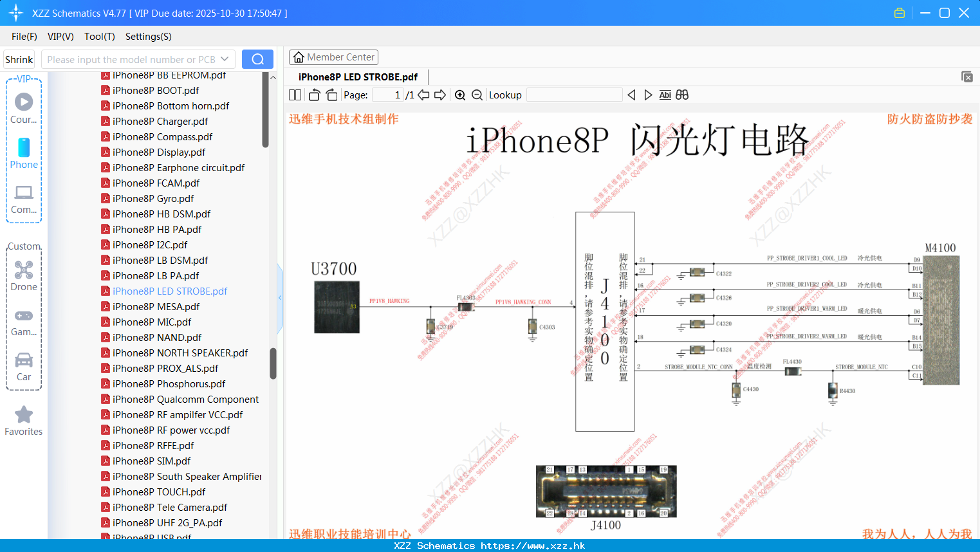Image resolution: width=980 pixels, height=552 pixels.
Task: Open the Game console category
Action: point(24,322)
